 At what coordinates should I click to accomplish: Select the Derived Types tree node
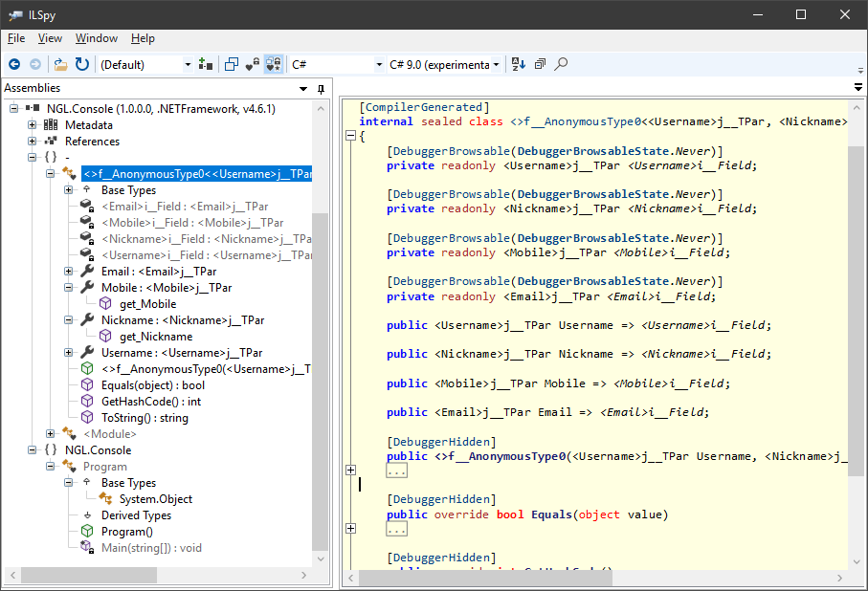(136, 515)
